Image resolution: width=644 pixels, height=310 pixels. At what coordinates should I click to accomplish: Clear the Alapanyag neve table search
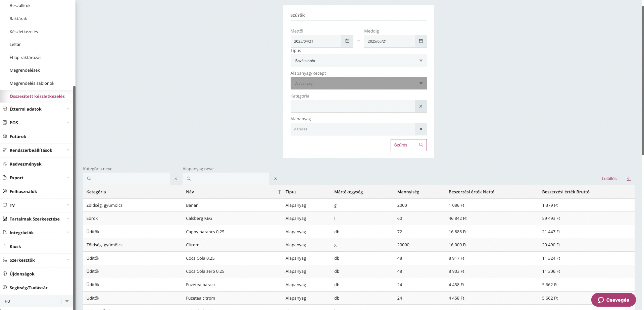(276, 179)
